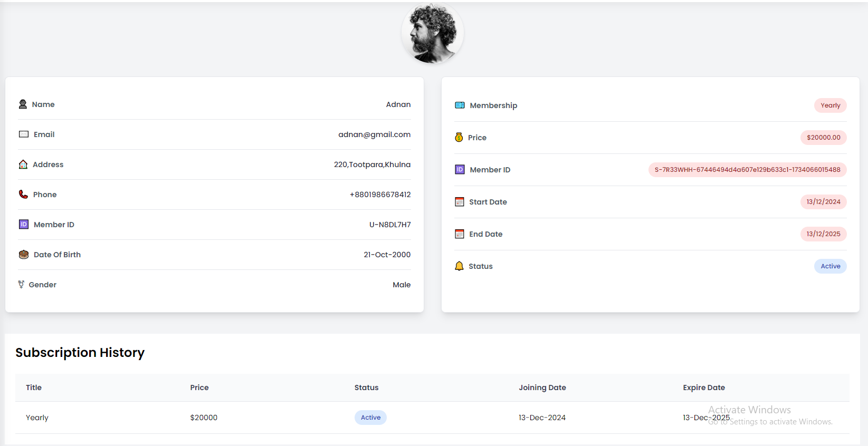Click the adnan@gmail.com email address
Viewport: 868px width, 446px height.
pyautogui.click(x=374, y=134)
